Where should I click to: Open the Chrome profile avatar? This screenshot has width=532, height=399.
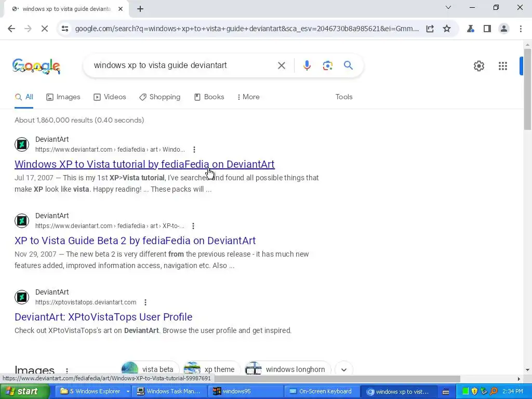pos(504,29)
